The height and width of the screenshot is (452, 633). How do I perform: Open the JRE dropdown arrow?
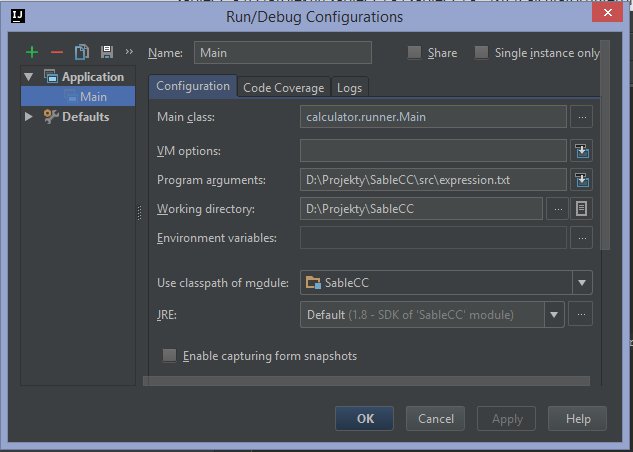(x=554, y=314)
